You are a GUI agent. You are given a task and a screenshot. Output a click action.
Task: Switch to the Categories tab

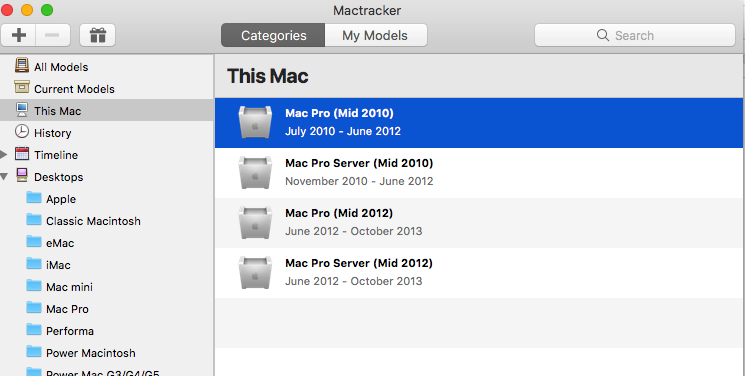tap(273, 35)
